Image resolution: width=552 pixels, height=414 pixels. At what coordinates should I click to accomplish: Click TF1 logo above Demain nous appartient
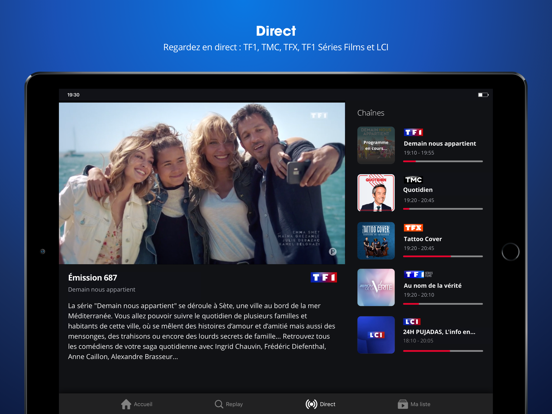point(413,132)
